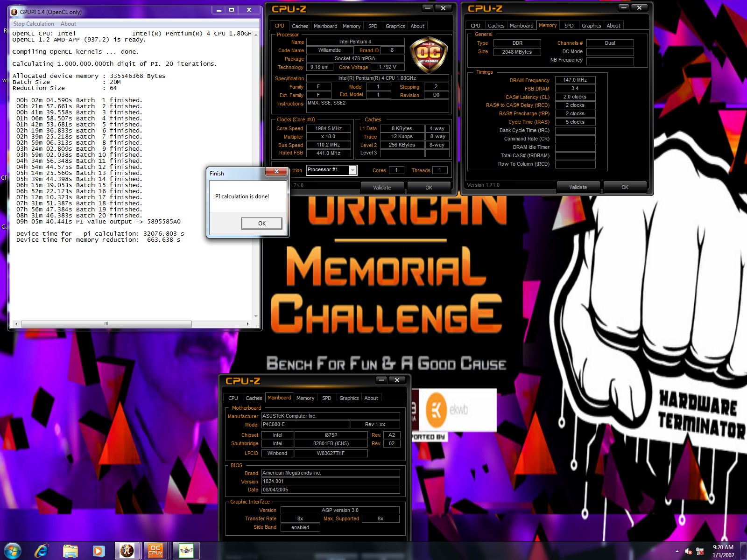
Task: Click BIOS Version value 1024.001
Action: [x=330, y=481]
